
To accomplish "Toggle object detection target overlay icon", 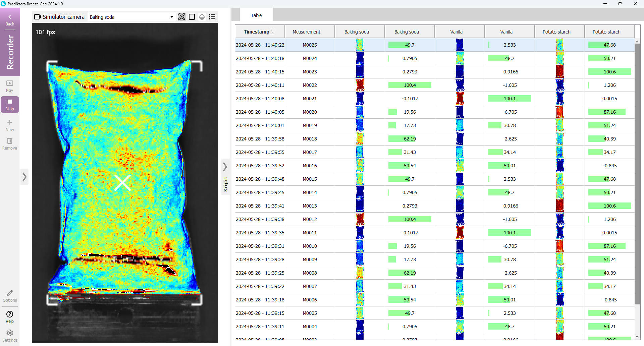I will (x=182, y=17).
